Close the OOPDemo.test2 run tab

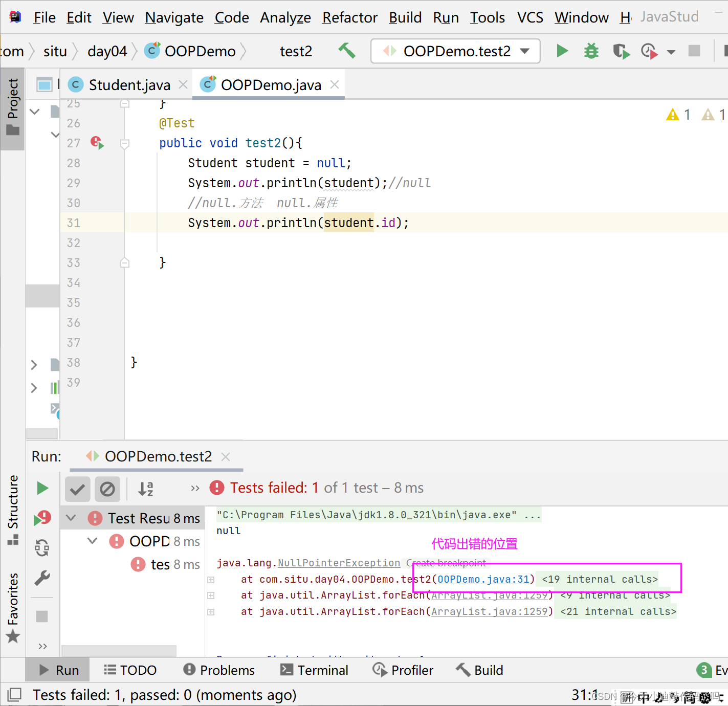tap(226, 456)
